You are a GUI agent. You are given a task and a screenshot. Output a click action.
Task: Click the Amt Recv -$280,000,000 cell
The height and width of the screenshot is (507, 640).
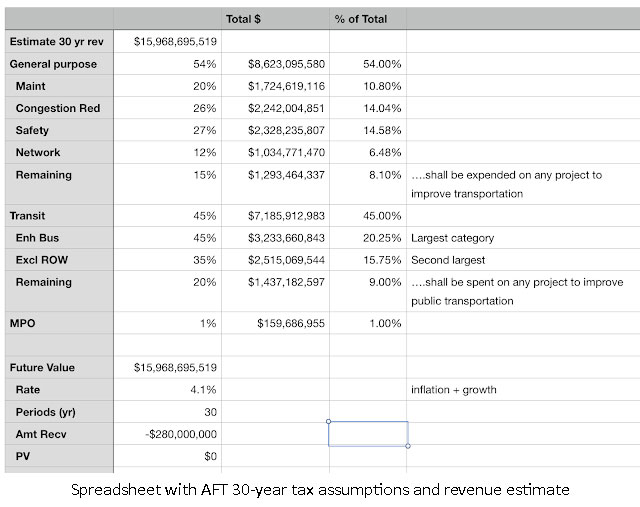167,434
